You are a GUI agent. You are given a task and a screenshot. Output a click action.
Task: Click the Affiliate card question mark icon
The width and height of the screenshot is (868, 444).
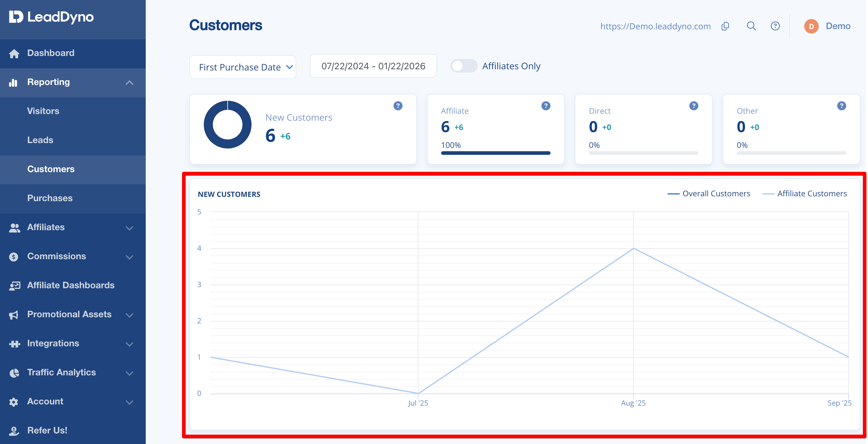click(545, 106)
